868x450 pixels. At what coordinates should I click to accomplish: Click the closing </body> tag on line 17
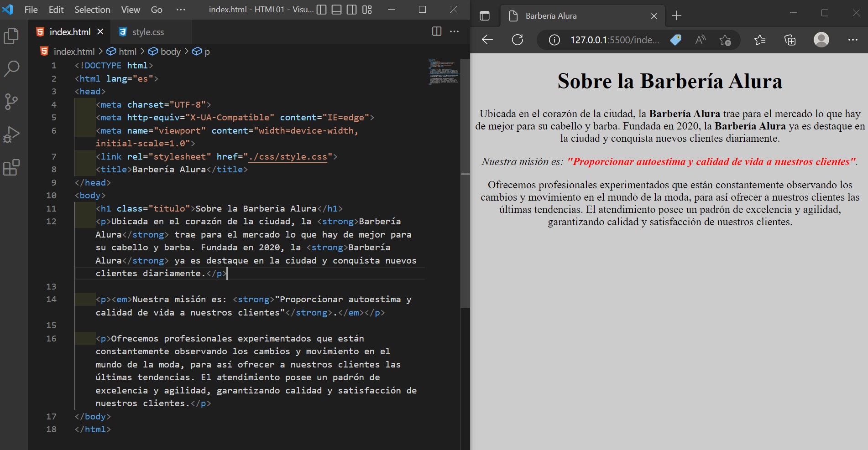(x=93, y=417)
